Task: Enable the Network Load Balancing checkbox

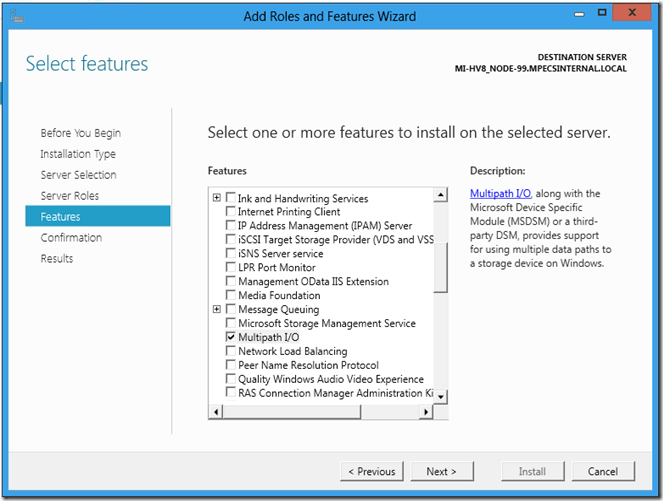Action: click(231, 352)
